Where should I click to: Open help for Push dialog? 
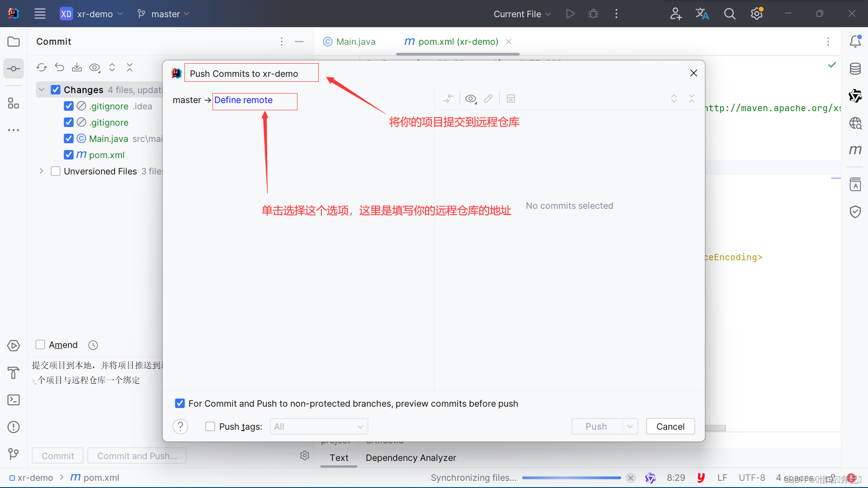click(x=180, y=427)
